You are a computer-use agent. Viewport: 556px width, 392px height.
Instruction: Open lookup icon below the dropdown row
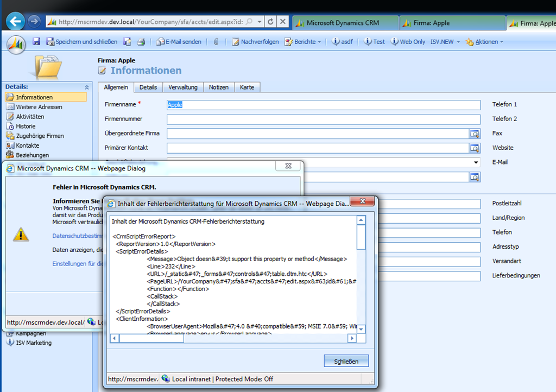coord(475,177)
